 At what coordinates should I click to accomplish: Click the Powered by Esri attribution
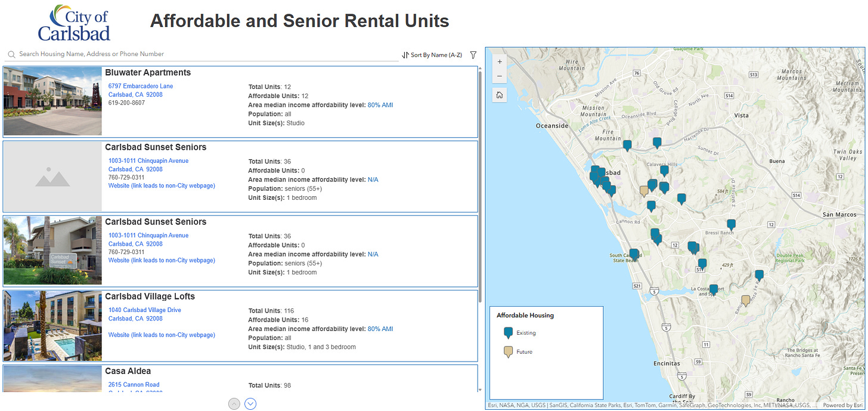click(842, 405)
